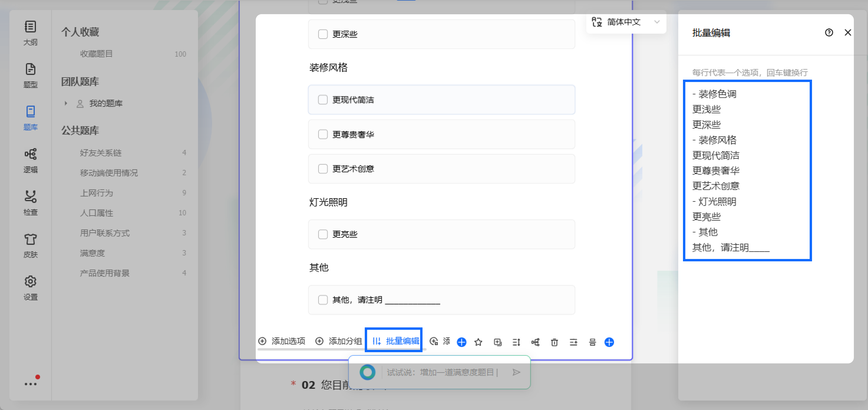The image size is (868, 410).
Task: Expand the 我的题库 tree arrow
Action: tap(66, 103)
